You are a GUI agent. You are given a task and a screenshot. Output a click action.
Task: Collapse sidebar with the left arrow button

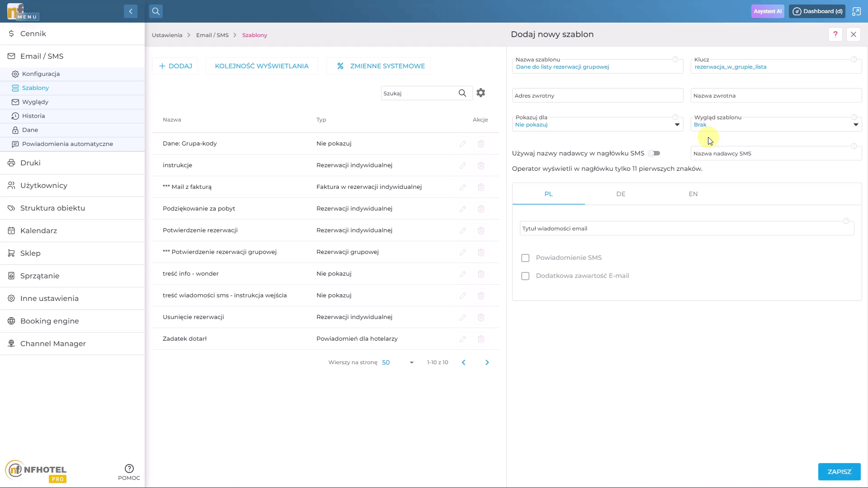pos(131,11)
